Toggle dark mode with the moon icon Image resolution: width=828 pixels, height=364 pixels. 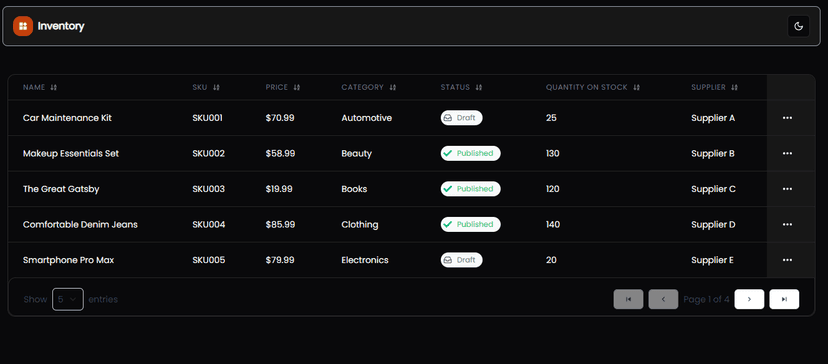coord(798,26)
